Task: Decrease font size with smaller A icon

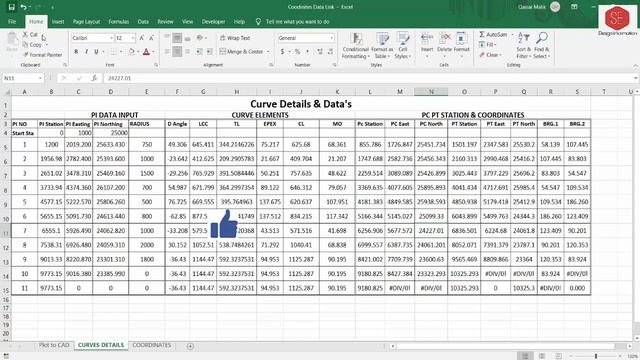Action: (151, 38)
